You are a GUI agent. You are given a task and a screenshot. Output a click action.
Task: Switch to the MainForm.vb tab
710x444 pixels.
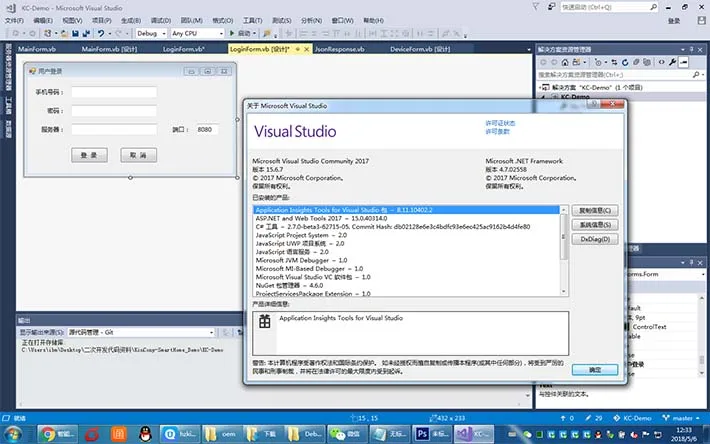point(37,49)
